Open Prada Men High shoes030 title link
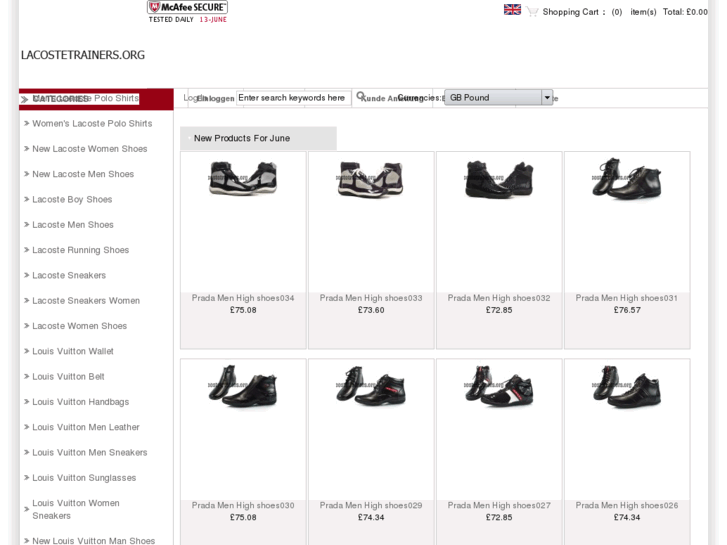 pyautogui.click(x=243, y=505)
